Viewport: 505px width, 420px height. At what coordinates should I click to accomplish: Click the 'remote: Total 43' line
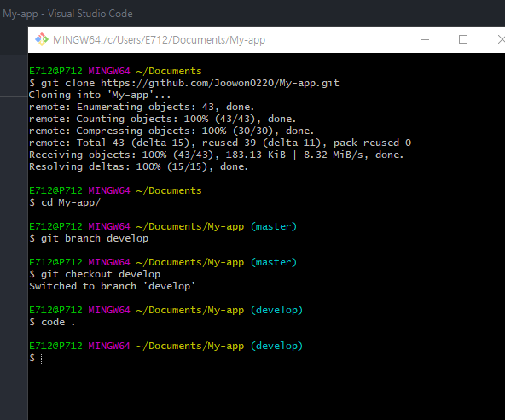[x=220, y=143]
